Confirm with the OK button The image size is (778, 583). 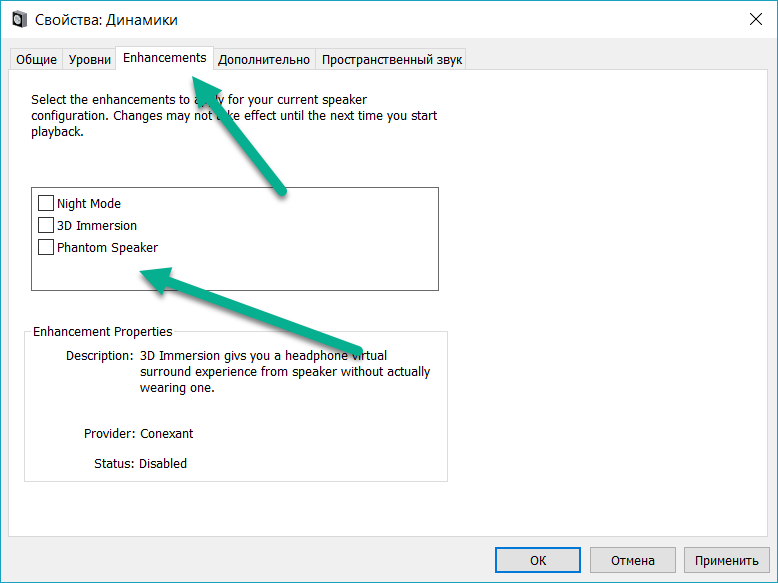(538, 560)
